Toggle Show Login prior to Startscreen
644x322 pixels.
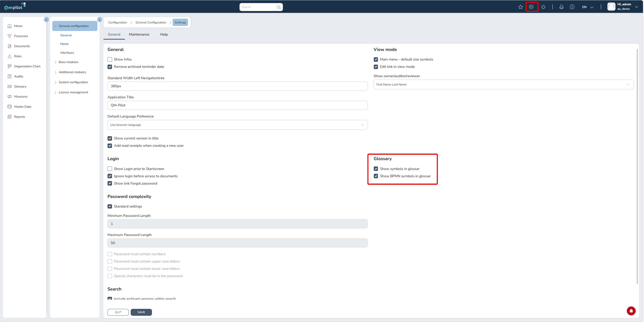pos(110,169)
